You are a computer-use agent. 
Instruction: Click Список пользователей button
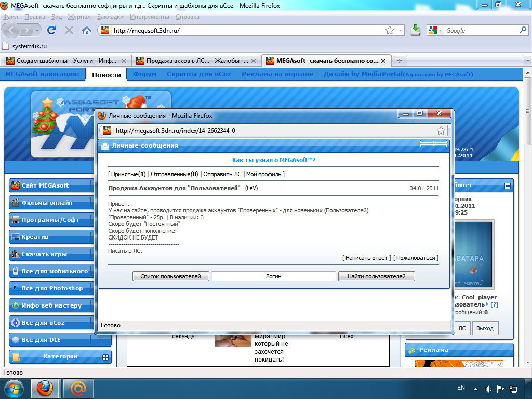170,276
